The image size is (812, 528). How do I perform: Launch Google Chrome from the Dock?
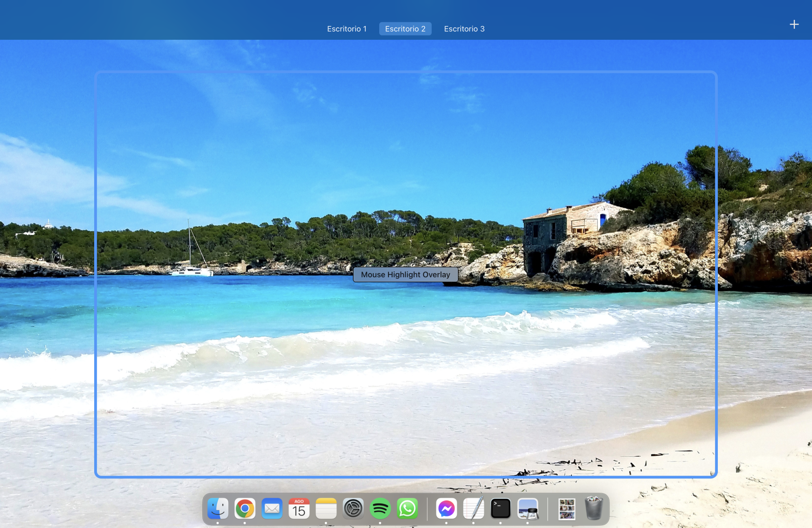245,509
